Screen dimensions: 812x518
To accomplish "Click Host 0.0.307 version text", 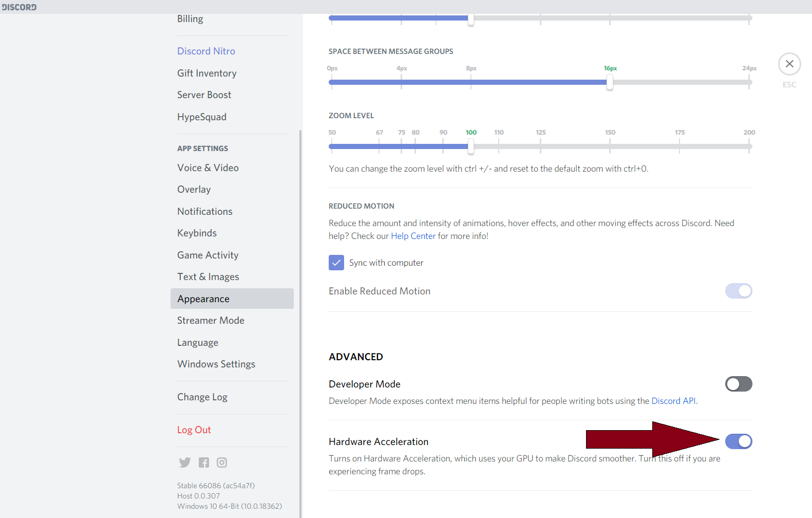I will [x=198, y=496].
